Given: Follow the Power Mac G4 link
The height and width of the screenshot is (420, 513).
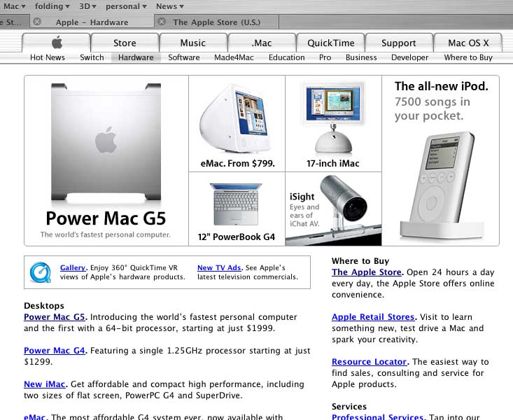Looking at the screenshot, I should tap(55, 351).
